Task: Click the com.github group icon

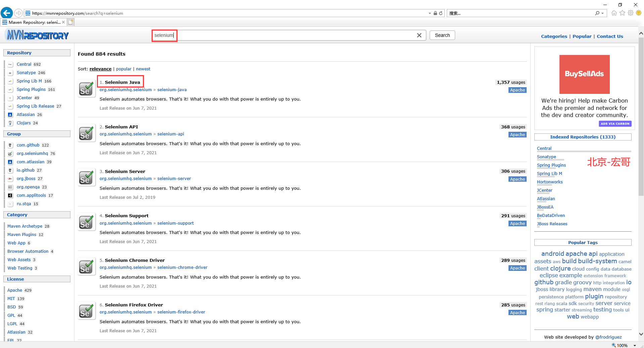Action: [x=10, y=145]
